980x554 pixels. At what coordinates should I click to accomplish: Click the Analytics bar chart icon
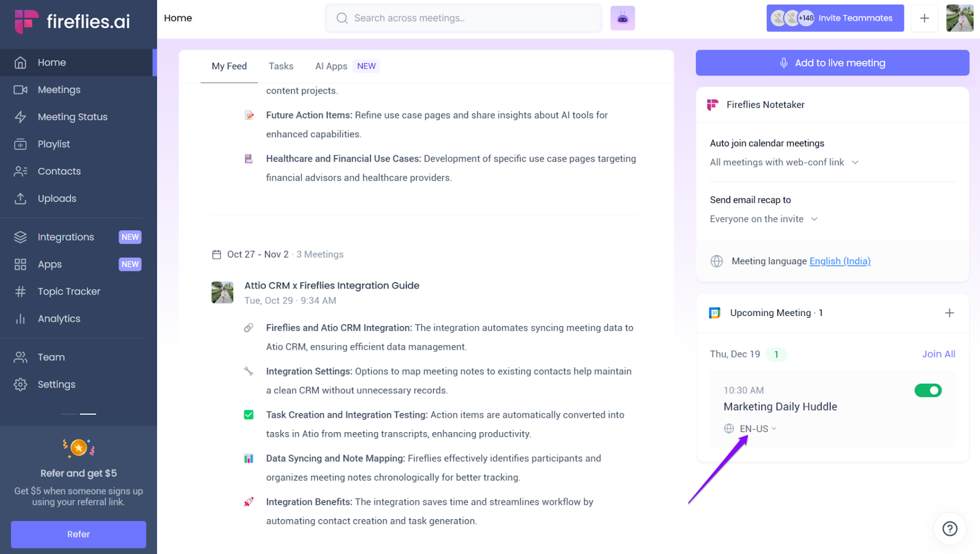[20, 318]
